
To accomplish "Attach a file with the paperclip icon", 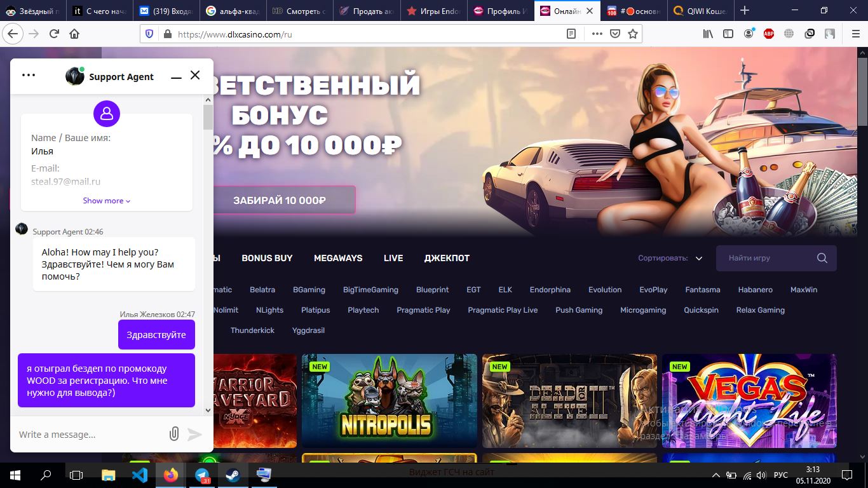I will coord(173,434).
